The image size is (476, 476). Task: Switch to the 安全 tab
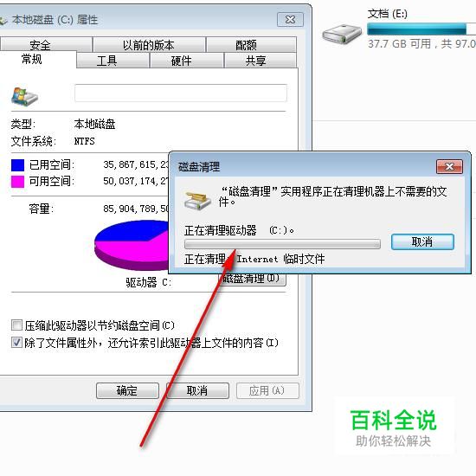pos(40,45)
